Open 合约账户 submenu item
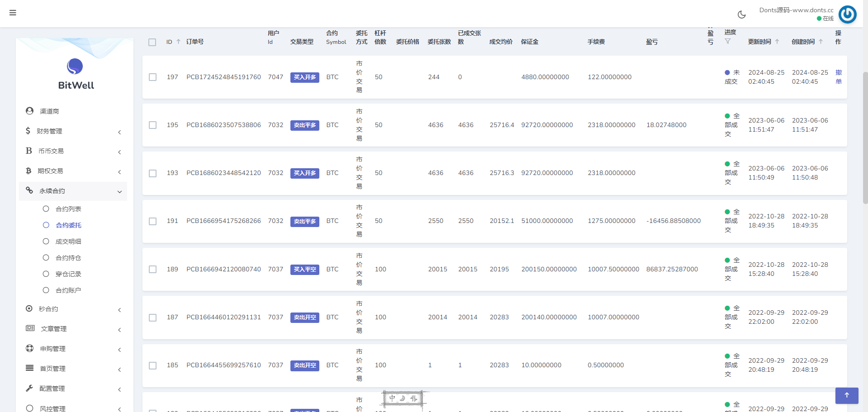Screen dimensions: 868x412 [x=68, y=290]
